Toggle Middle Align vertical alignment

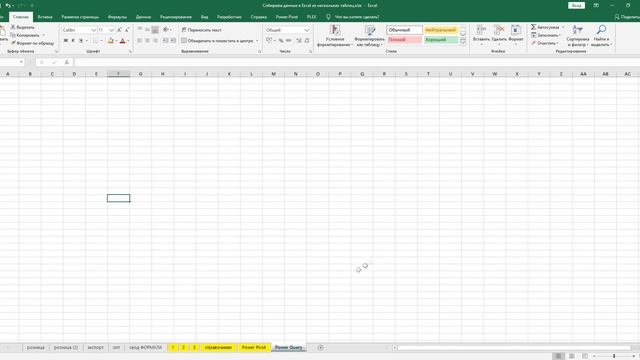(147, 29)
